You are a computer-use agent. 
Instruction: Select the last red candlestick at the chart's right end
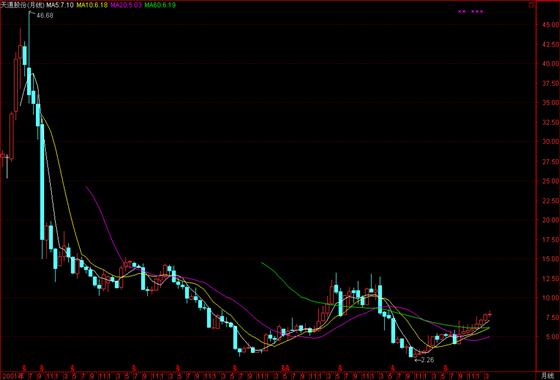(490, 314)
